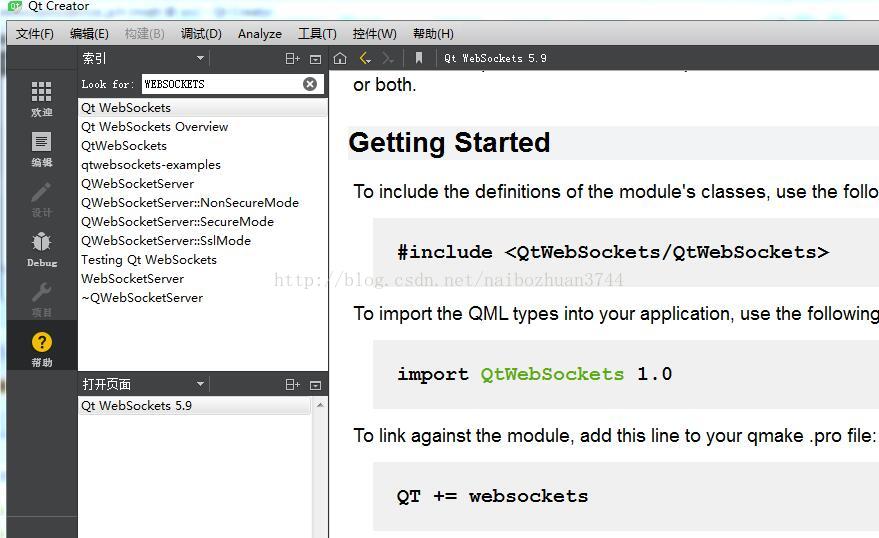Switch to Debug mode
879x538 pixels.
point(41,249)
